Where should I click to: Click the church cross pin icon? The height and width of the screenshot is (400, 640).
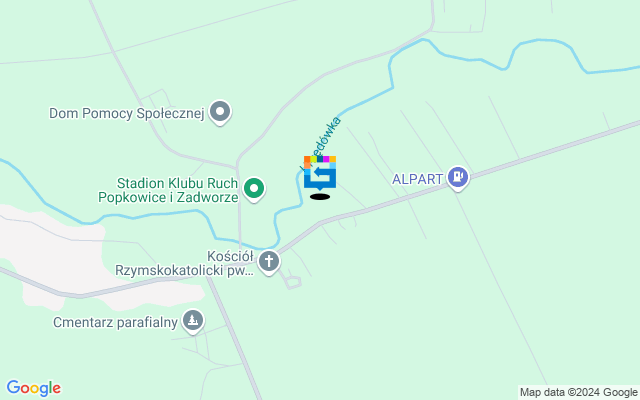pyautogui.click(x=269, y=261)
